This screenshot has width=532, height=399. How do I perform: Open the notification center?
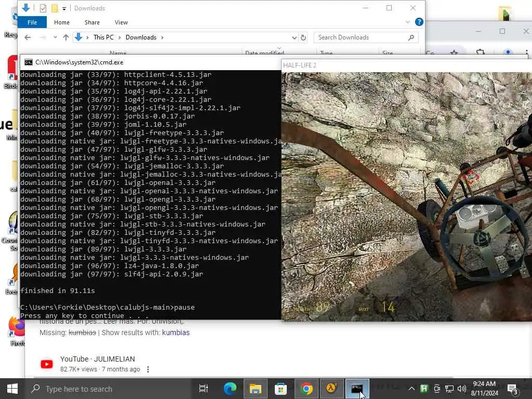[x=512, y=389]
